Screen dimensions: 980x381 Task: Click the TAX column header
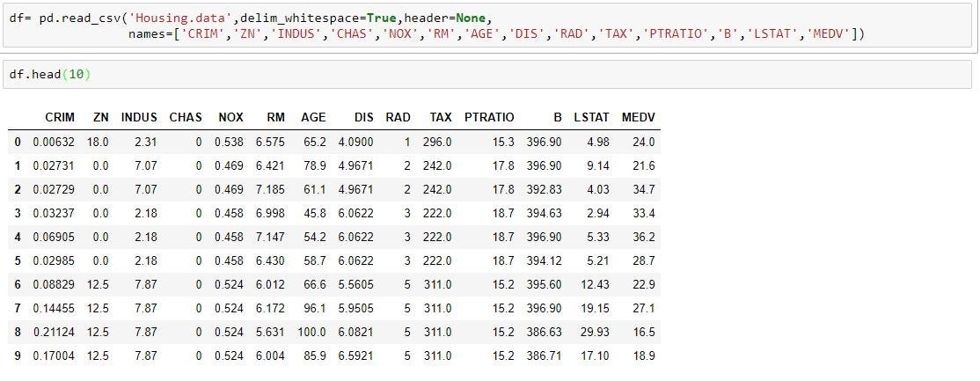click(x=441, y=118)
